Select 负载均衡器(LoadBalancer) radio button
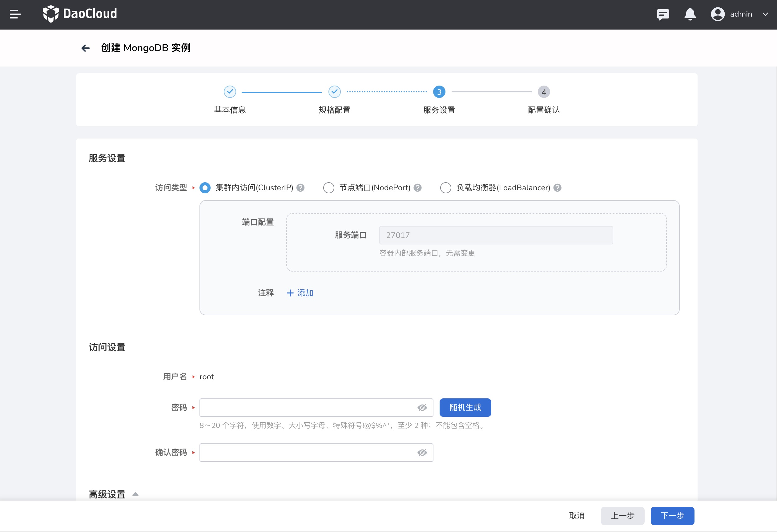 click(446, 187)
